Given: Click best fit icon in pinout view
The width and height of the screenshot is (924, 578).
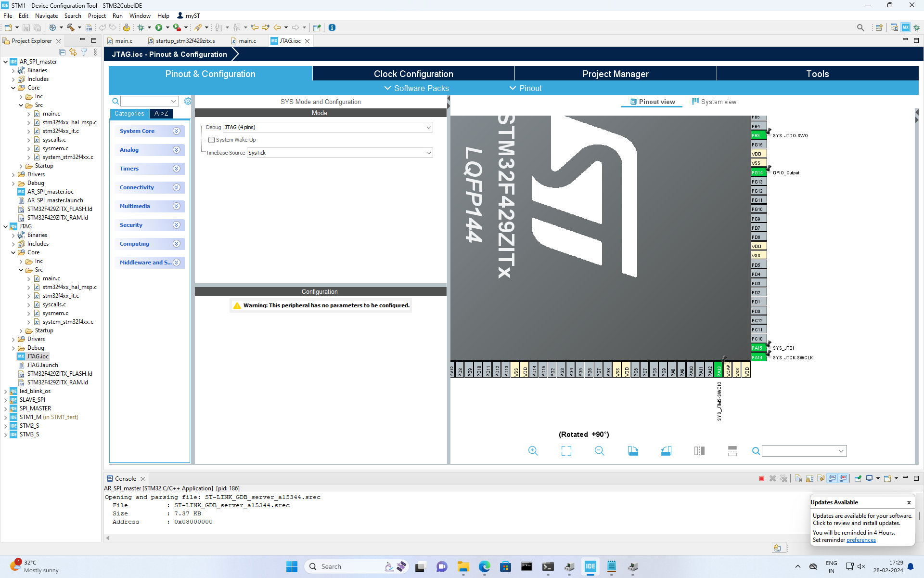Looking at the screenshot, I should (566, 451).
